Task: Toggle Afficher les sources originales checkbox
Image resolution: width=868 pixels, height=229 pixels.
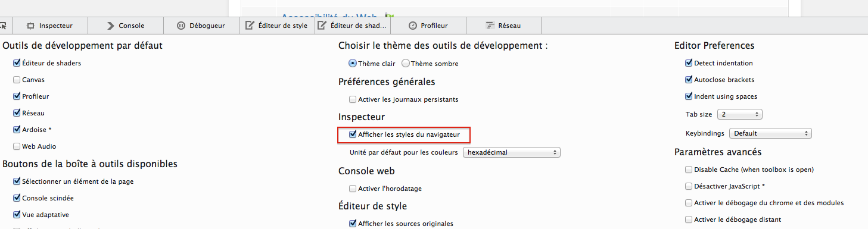Action: click(353, 224)
